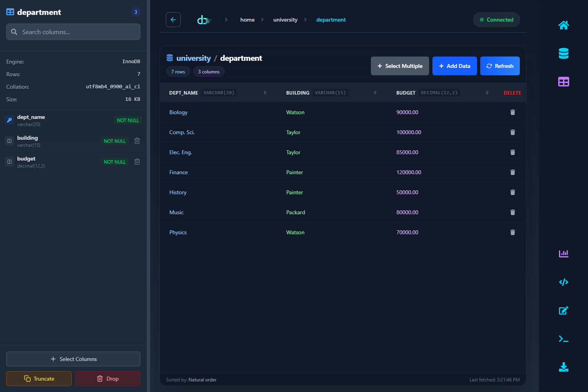Delete the budget column with trash icon
This screenshot has height=392, width=588.
(x=137, y=162)
